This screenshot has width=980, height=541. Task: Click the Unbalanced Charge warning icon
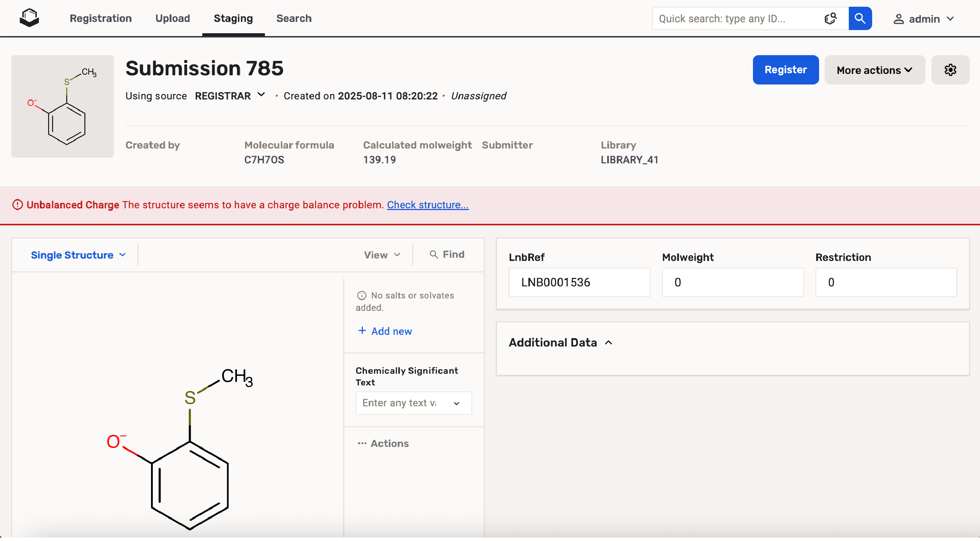pos(17,205)
